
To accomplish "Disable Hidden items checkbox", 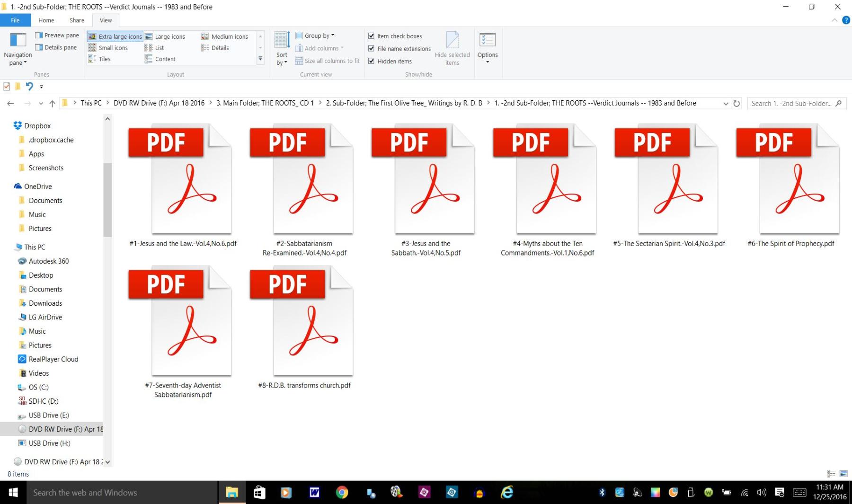I will click(372, 61).
